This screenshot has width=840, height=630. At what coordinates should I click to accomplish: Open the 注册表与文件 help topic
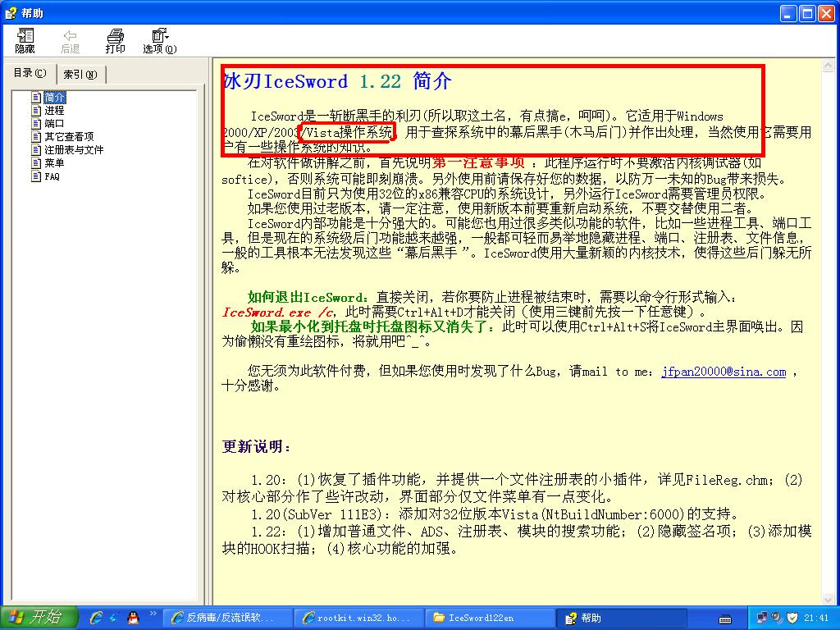coord(74,150)
